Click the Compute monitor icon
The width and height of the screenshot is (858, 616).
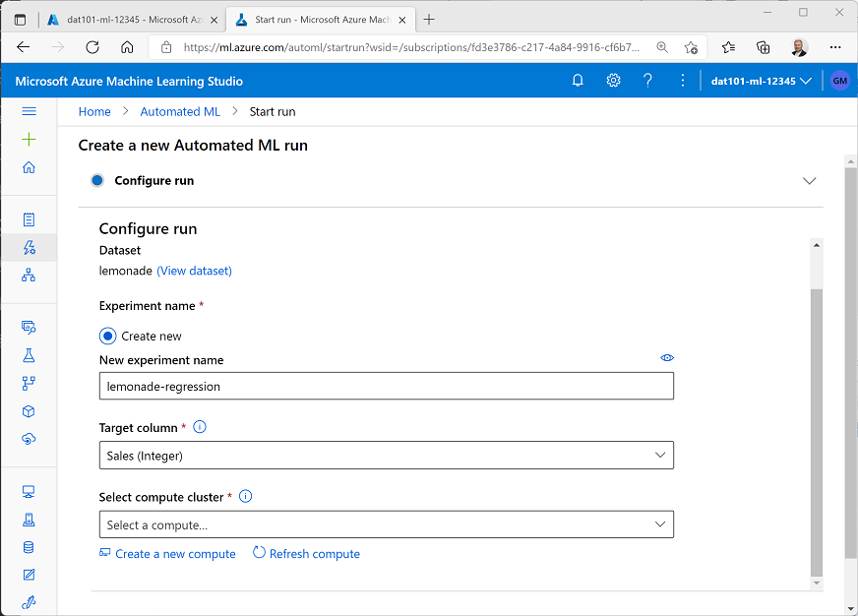[x=29, y=490]
